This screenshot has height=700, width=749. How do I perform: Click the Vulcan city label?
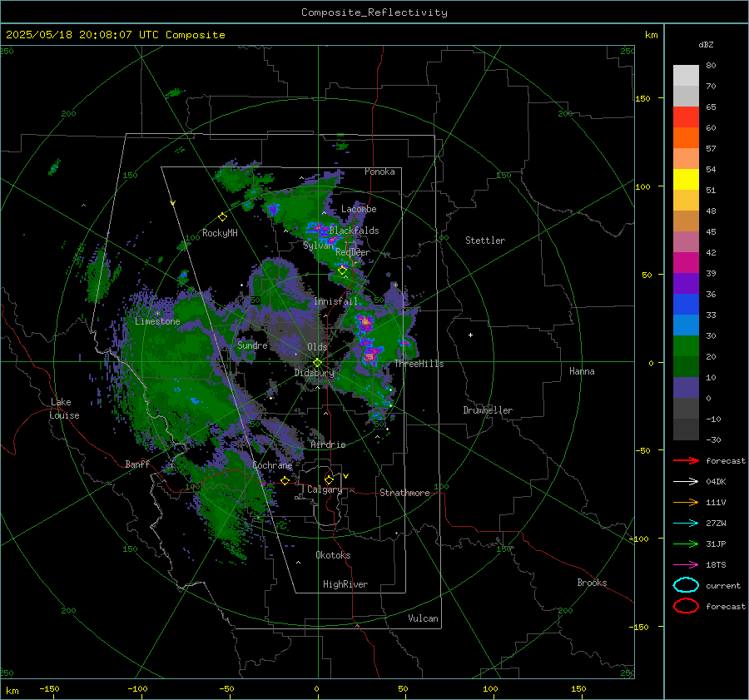pyautogui.click(x=423, y=618)
